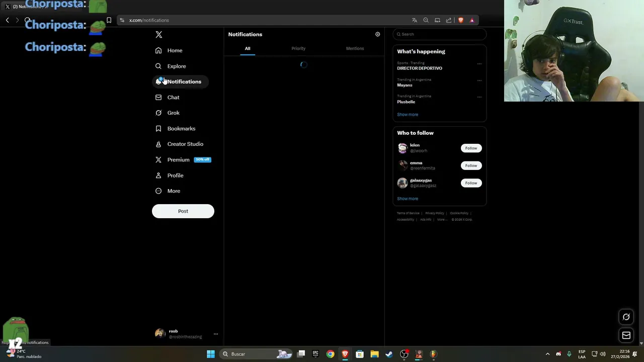Open lelen's profile avatar
644x362 pixels.
click(403, 148)
